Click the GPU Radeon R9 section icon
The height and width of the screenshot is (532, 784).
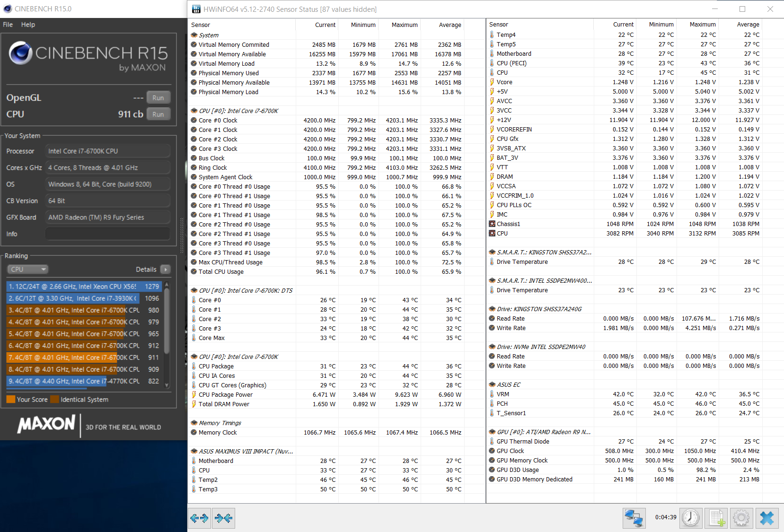click(492, 432)
